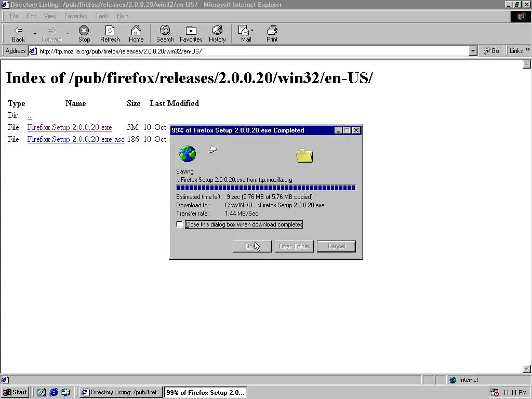Cancel the Firefox Setup download
The height and width of the screenshot is (399, 532).
pos(336,246)
